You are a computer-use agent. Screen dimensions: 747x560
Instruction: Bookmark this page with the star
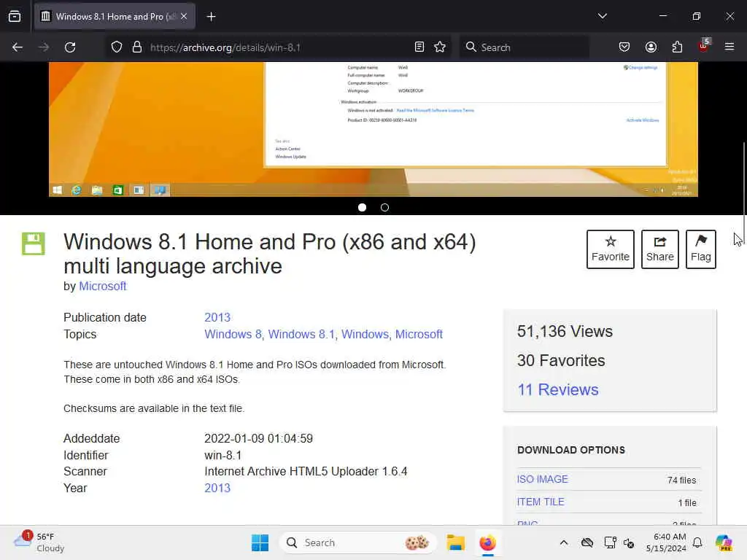[x=440, y=47]
